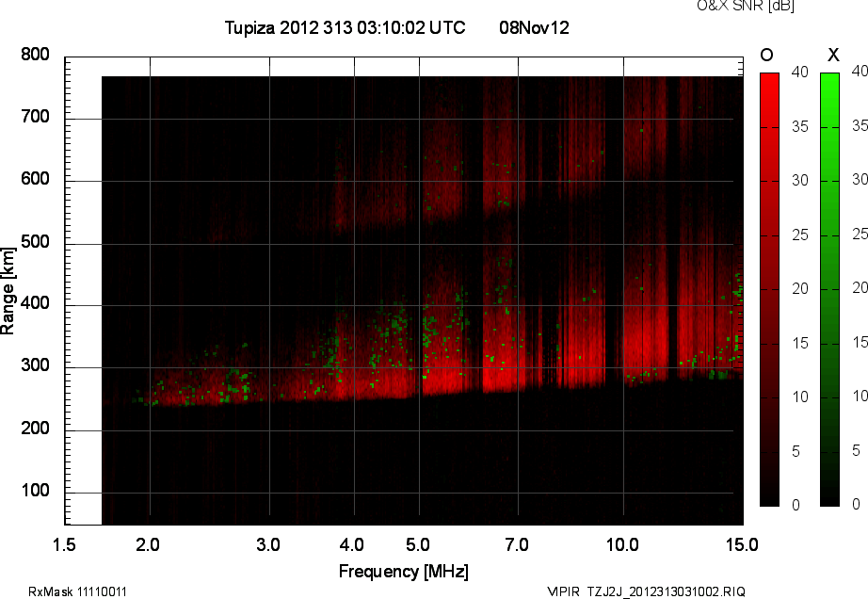Click the 2.0 frequency axis tick label
The height and width of the screenshot is (599, 868).
(x=148, y=544)
